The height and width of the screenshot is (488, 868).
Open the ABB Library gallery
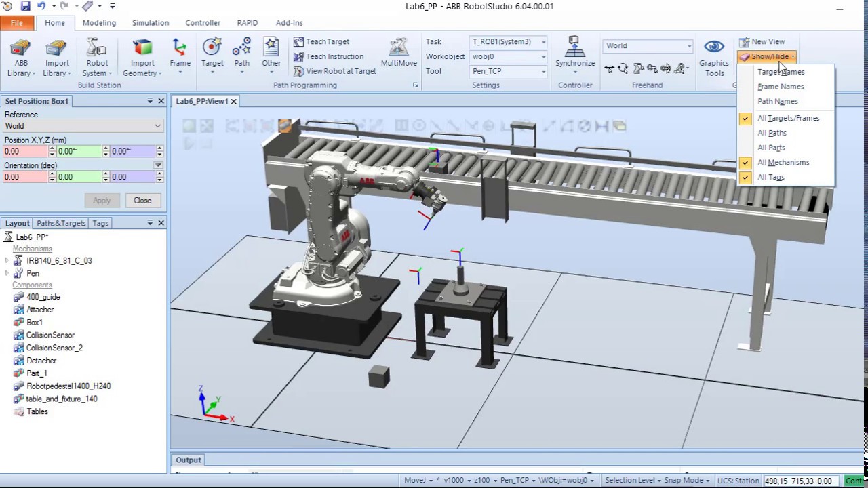pyautogui.click(x=21, y=58)
